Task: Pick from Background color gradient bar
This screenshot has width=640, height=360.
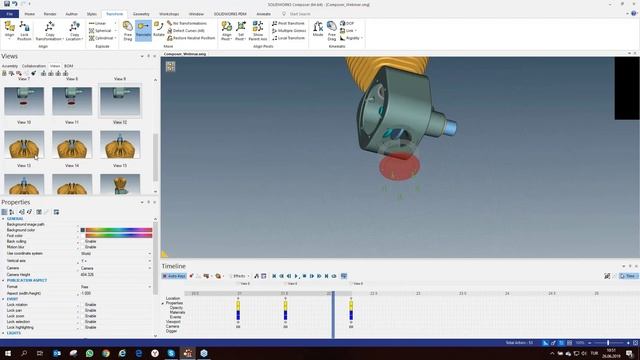Action: (x=119, y=230)
